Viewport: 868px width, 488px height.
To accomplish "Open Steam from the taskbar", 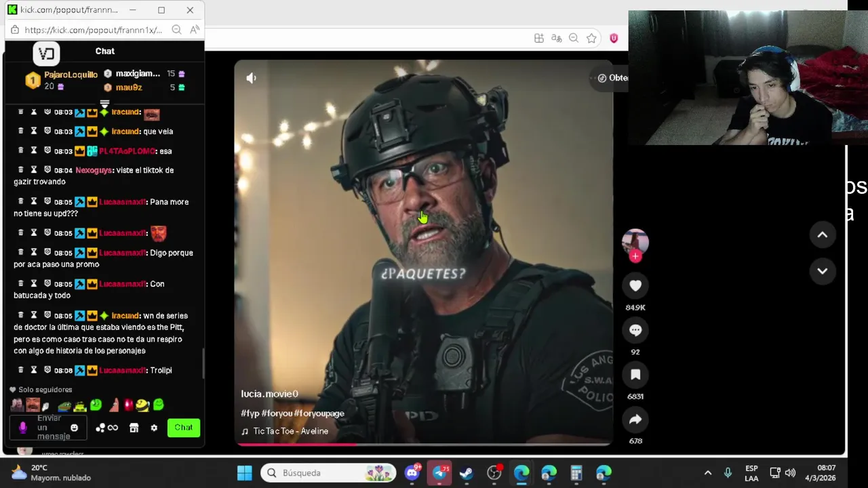I will point(466,473).
